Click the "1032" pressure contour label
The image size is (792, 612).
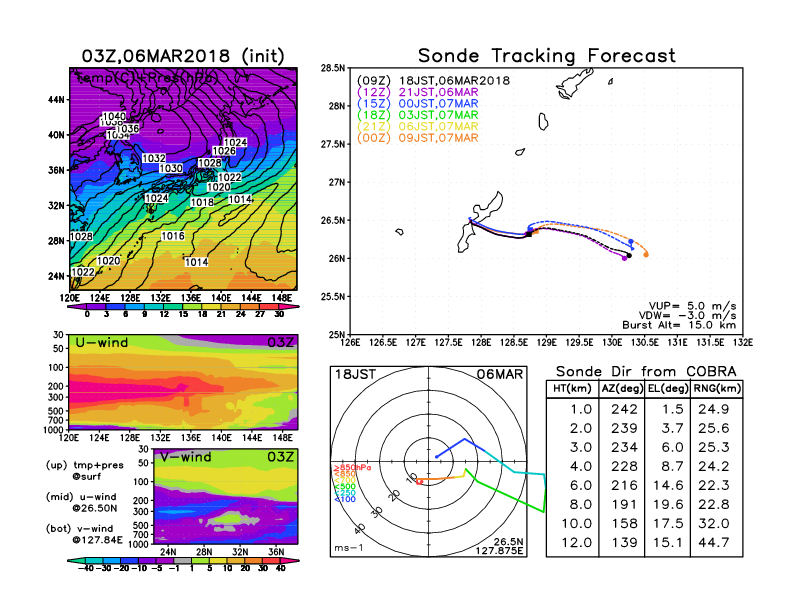pyautogui.click(x=154, y=159)
